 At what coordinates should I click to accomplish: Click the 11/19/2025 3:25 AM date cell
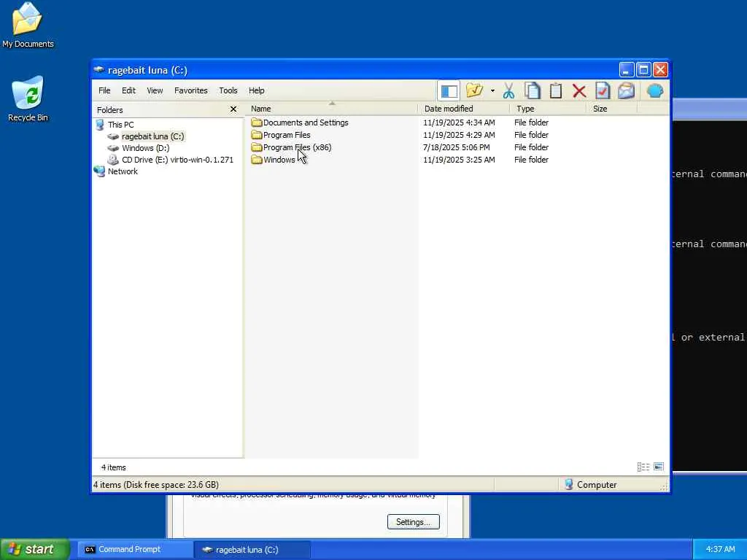459,160
